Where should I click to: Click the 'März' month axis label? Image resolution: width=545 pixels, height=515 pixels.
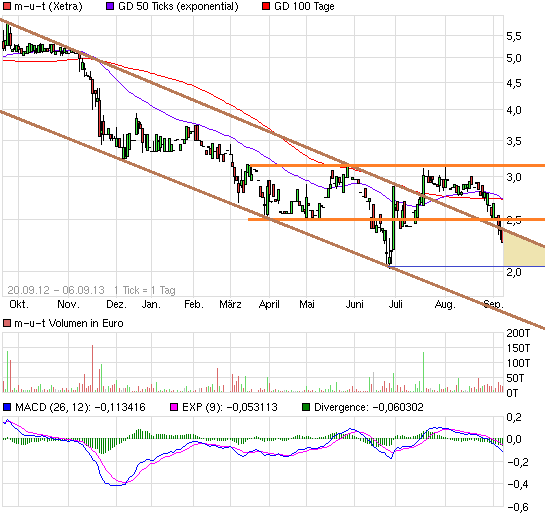pos(230,304)
